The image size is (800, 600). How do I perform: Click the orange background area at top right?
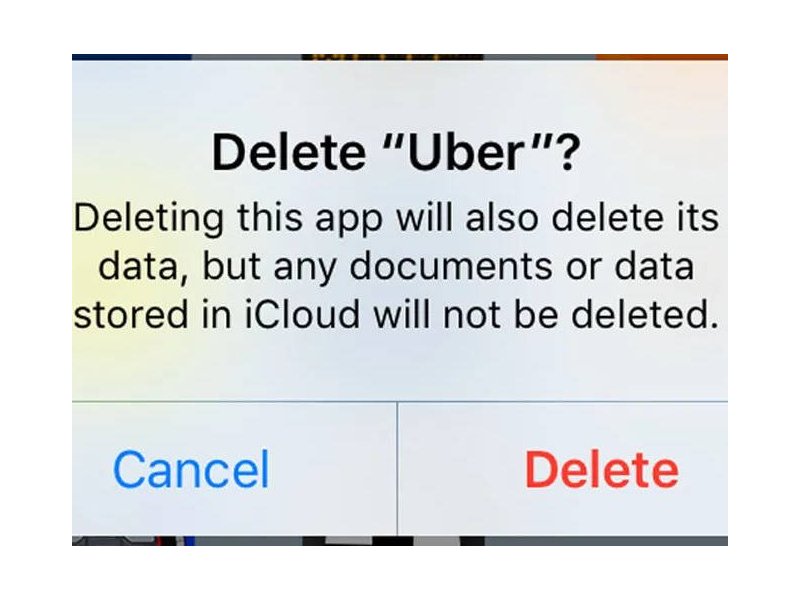pyautogui.click(x=661, y=57)
